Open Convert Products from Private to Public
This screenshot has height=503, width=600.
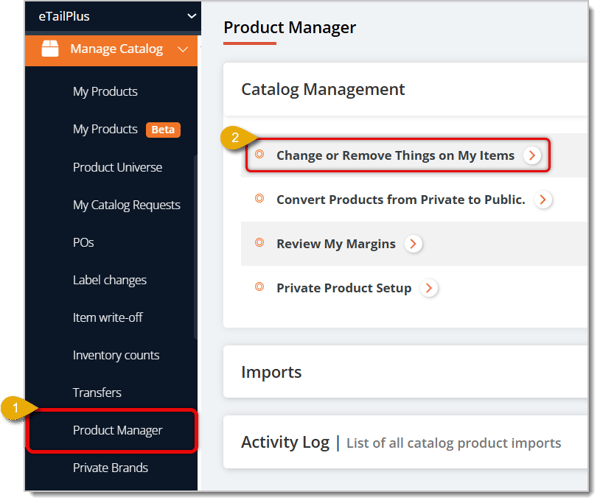tap(401, 200)
